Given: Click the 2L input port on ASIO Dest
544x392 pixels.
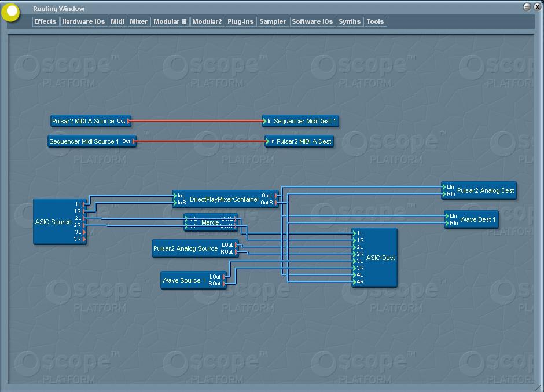Looking at the screenshot, I should (354, 247).
